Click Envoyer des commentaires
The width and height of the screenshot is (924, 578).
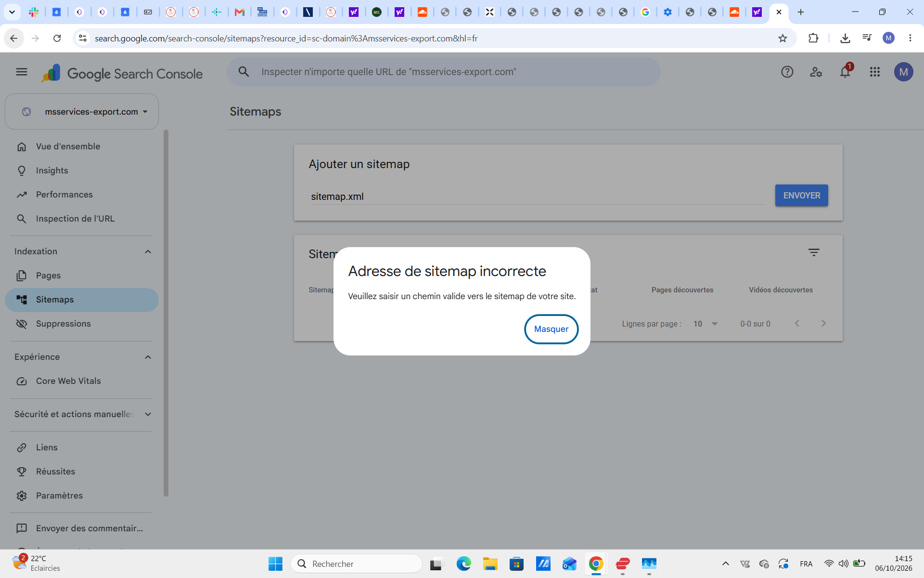pos(82,528)
